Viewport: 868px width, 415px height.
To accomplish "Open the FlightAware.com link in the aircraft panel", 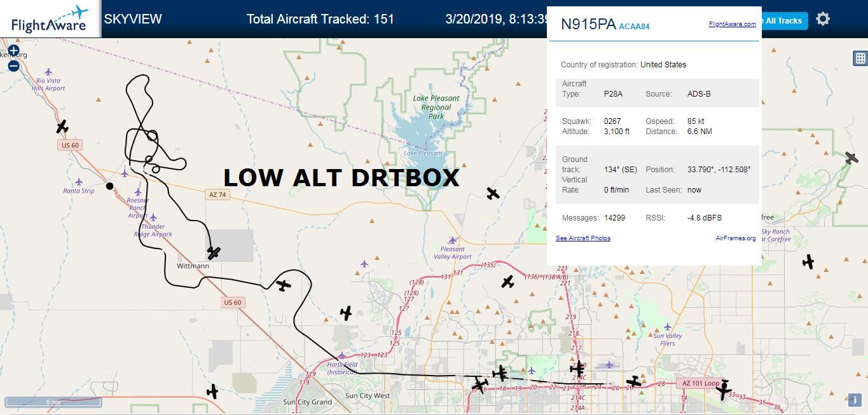I will tap(733, 24).
